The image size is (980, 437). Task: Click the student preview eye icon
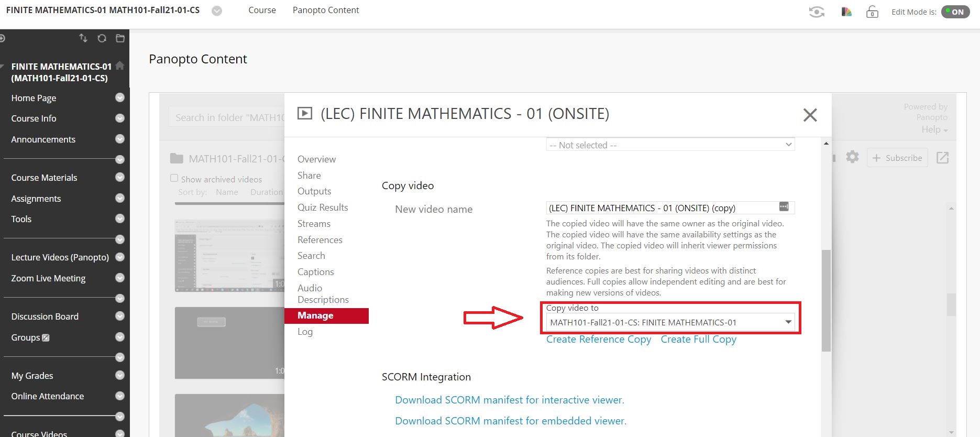tap(816, 12)
